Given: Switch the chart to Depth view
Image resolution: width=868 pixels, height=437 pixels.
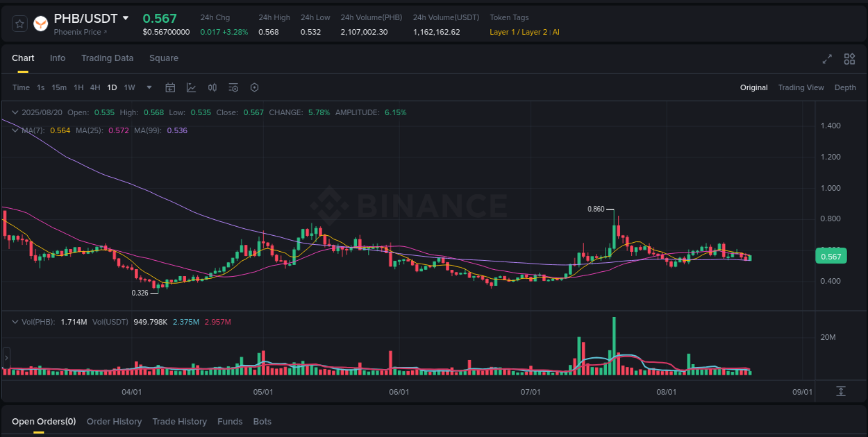Looking at the screenshot, I should click(x=845, y=87).
